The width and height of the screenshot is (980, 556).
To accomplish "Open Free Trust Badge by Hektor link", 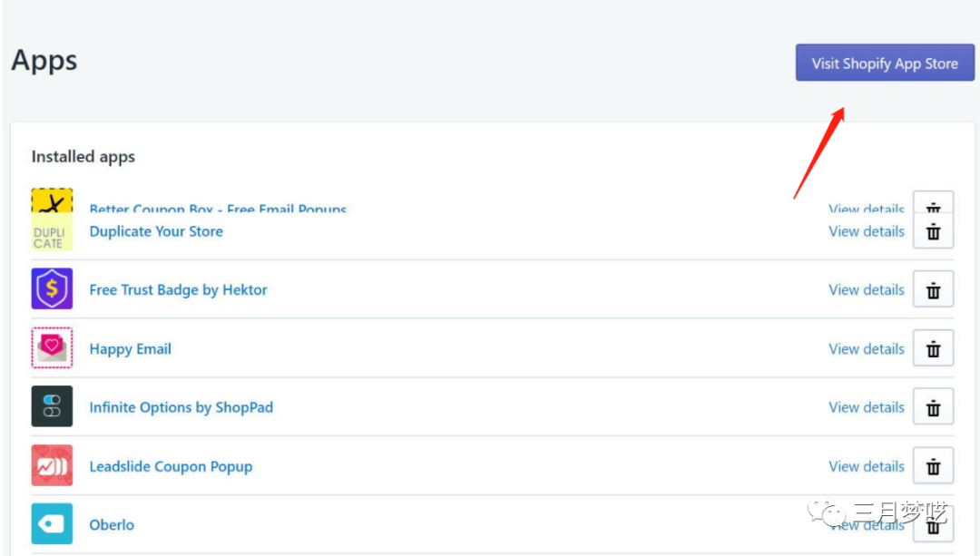I will pyautogui.click(x=178, y=290).
